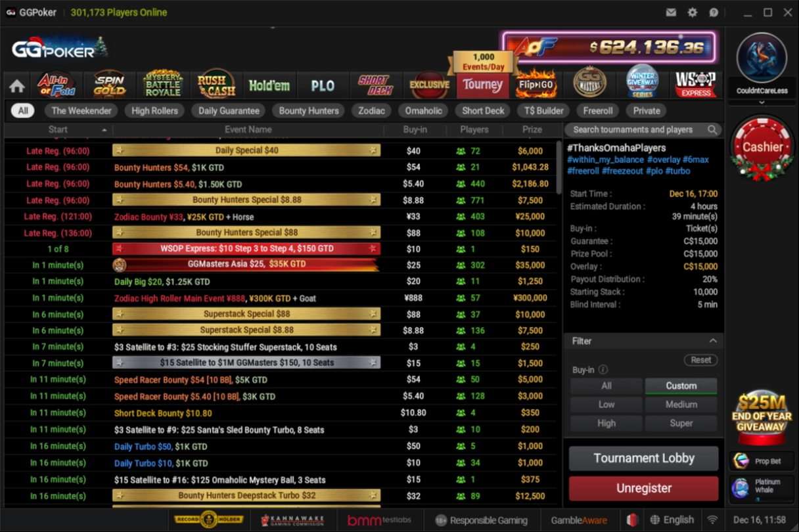Open the Tournament Lobby button

644,458
